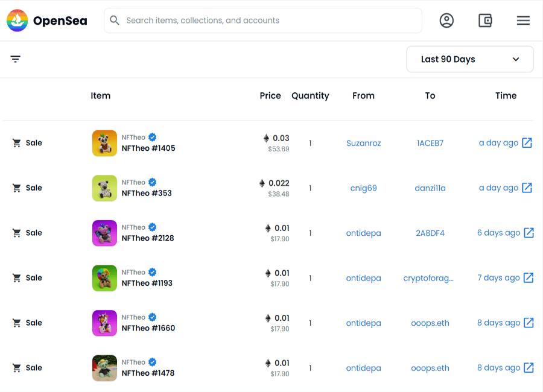The width and height of the screenshot is (543, 392).
Task: Open the account profile icon
Action: 446,21
